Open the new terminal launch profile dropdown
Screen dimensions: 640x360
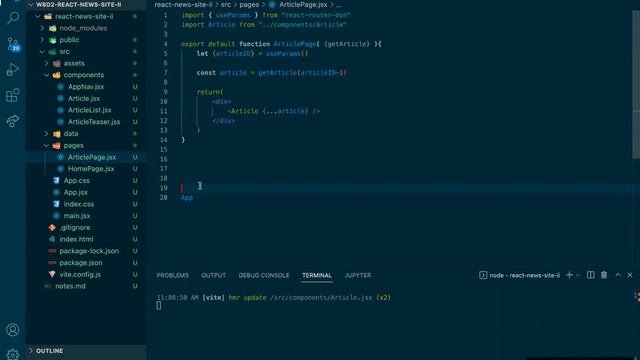578,276
